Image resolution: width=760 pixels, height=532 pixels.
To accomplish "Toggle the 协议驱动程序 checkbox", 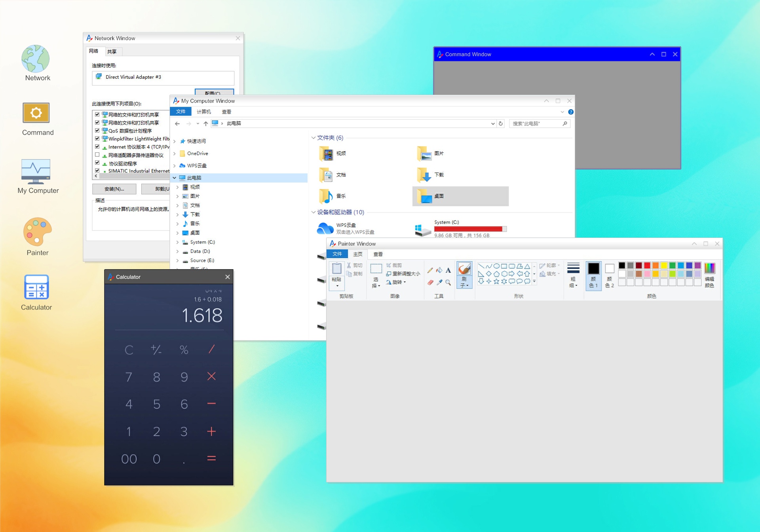I will (x=97, y=163).
